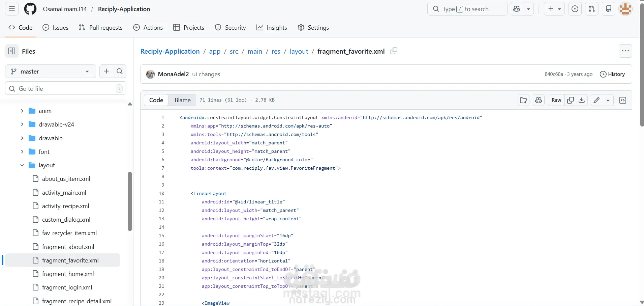Open fragment_login.xml in file tree
Viewport: 644px width, 306px height.
[67, 287]
